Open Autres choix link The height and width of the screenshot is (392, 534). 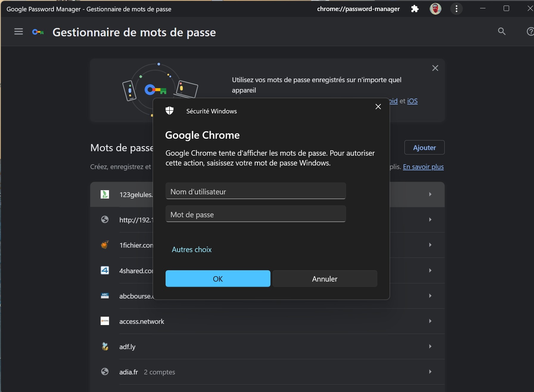coord(192,249)
